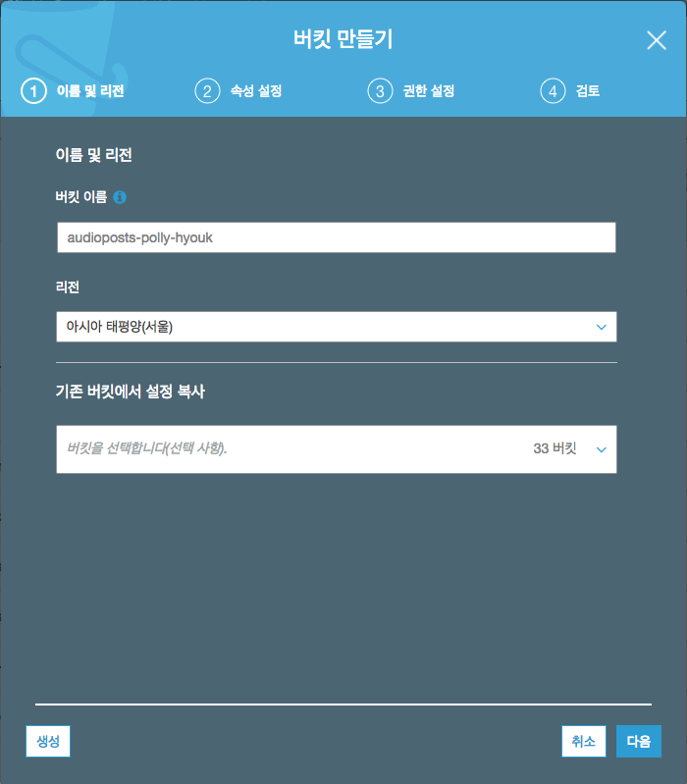This screenshot has height=784, width=687.
Task: Click the step 4 circle number icon
Action: (553, 91)
